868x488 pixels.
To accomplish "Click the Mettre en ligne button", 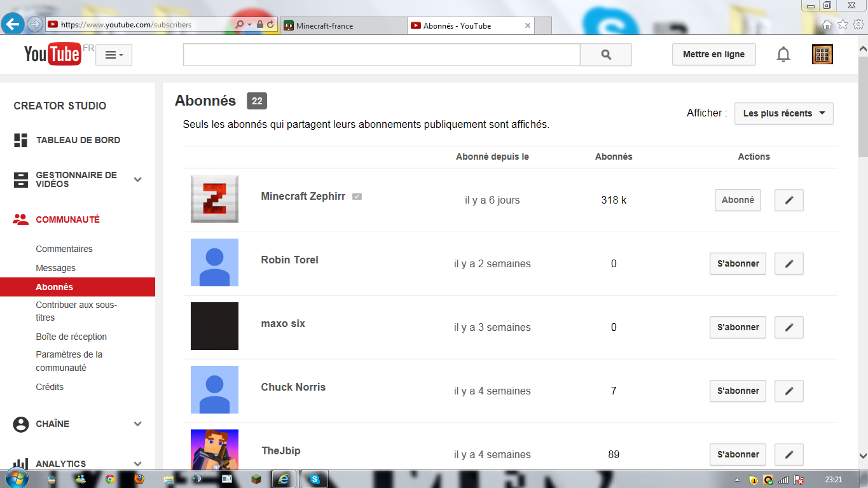I will click(x=713, y=55).
